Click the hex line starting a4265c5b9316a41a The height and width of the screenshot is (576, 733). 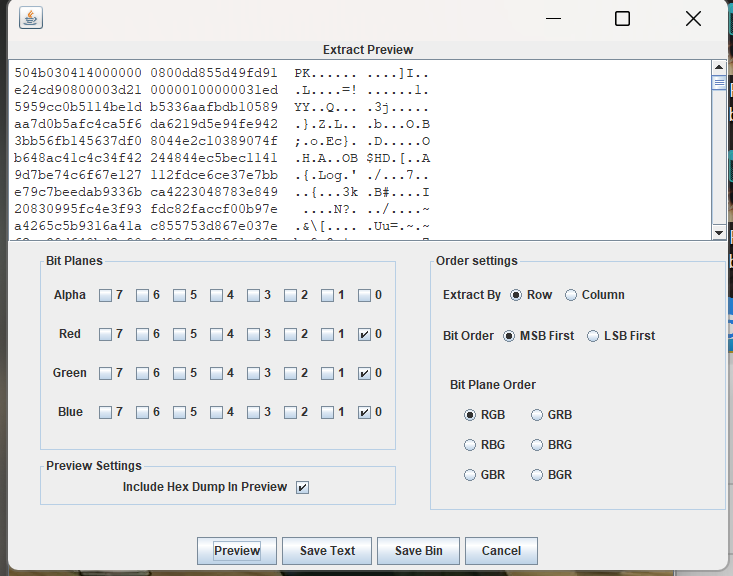(x=222, y=226)
